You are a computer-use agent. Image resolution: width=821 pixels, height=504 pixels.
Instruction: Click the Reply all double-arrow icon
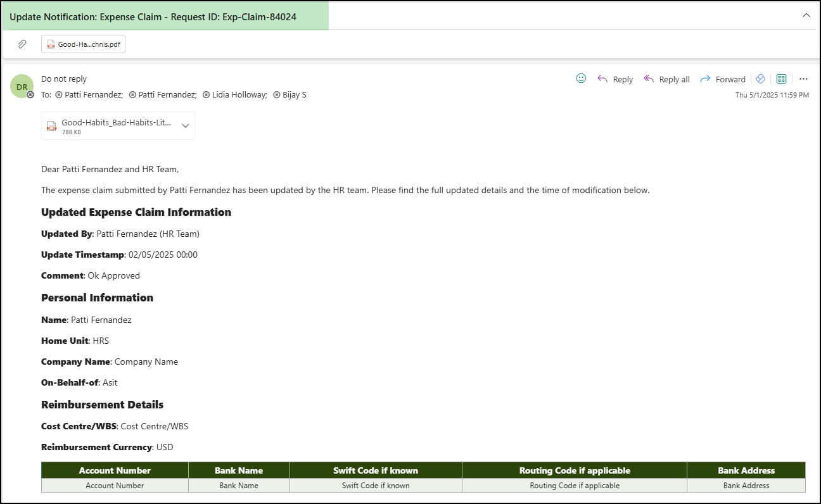point(648,79)
